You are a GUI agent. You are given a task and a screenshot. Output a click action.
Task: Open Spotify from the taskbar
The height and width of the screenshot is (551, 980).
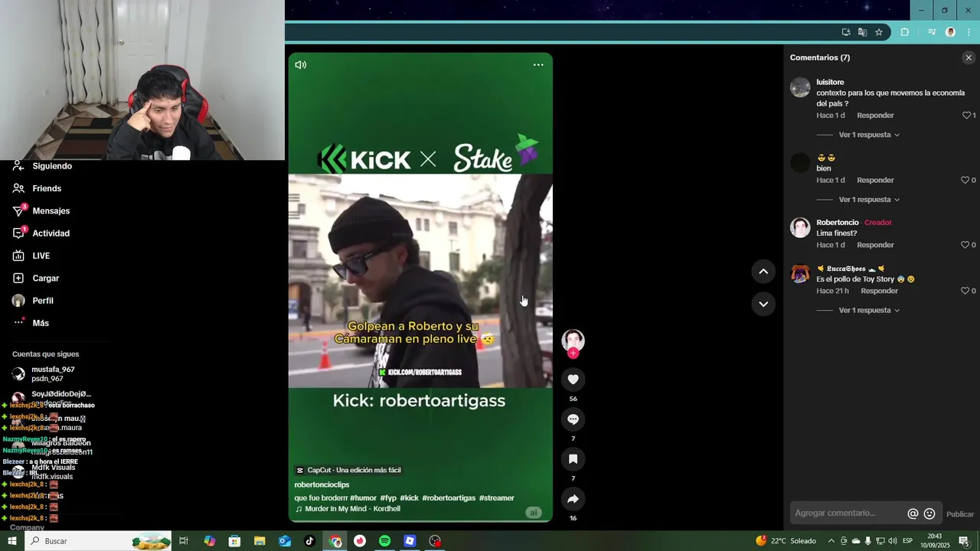385,541
